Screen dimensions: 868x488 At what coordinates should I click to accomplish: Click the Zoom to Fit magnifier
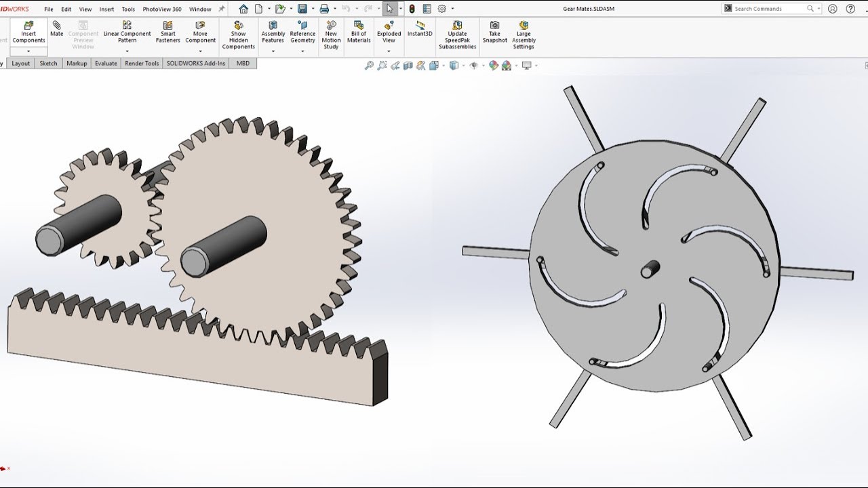(369, 66)
